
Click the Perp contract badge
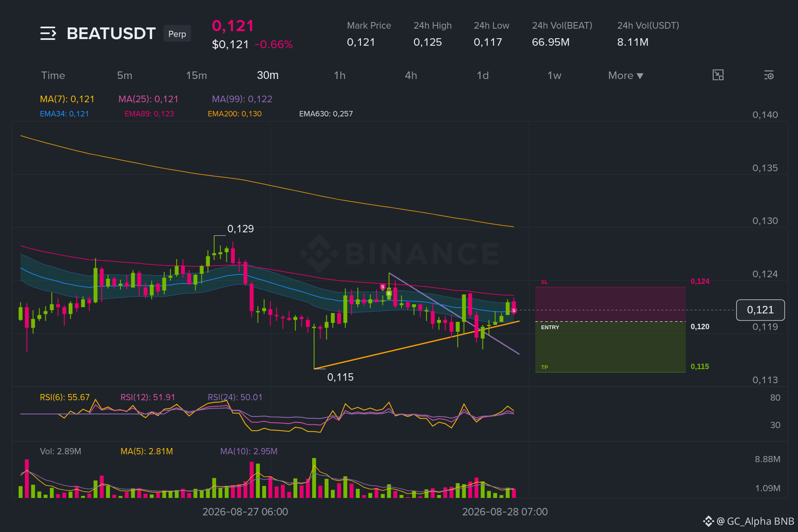tap(177, 34)
